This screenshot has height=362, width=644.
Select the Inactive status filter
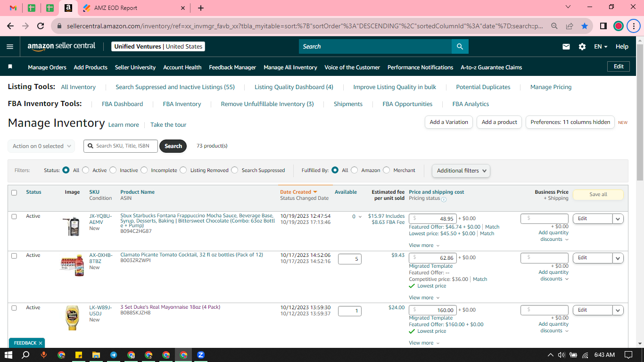[x=113, y=170]
